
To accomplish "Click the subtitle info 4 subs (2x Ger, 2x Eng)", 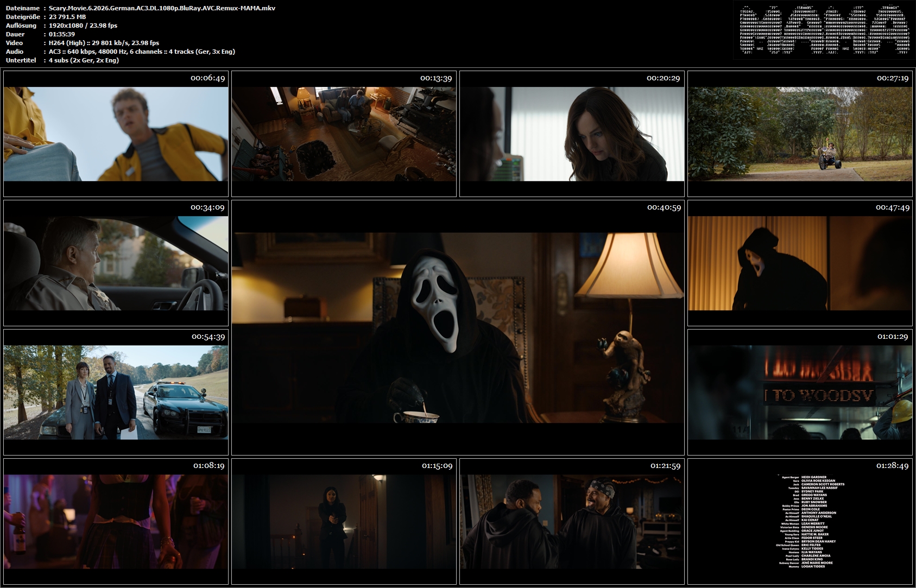I will [x=84, y=60].
